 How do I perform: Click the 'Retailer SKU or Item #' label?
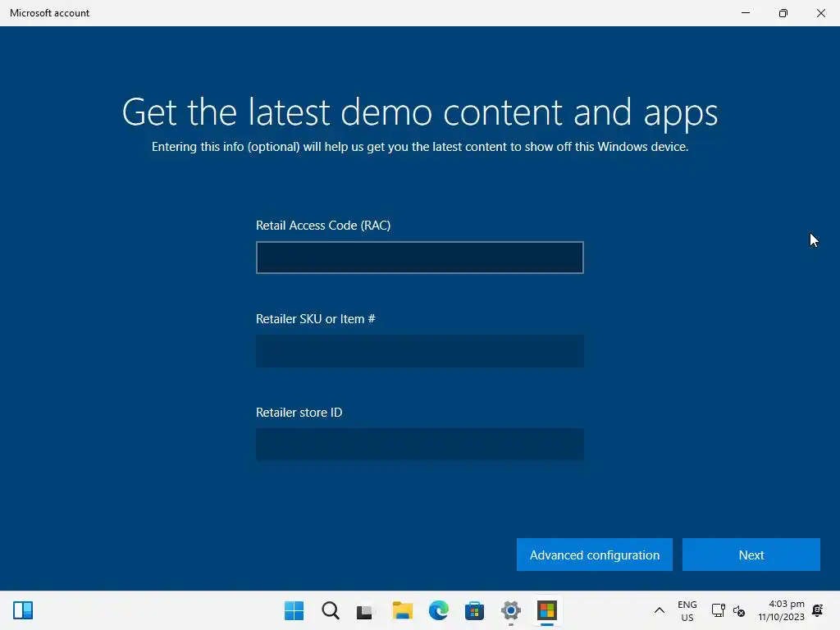(316, 319)
